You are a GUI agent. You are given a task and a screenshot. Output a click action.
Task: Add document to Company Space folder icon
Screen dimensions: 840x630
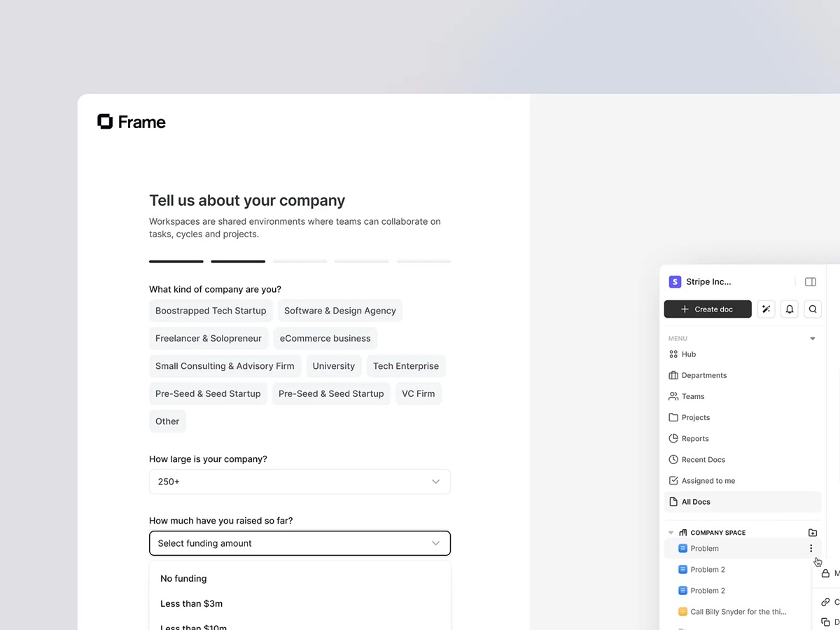812,532
